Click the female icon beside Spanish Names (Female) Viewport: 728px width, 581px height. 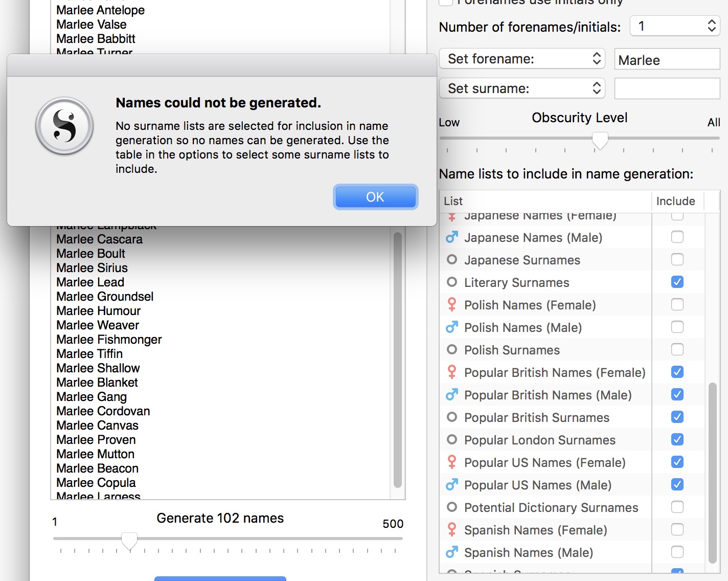click(x=451, y=530)
